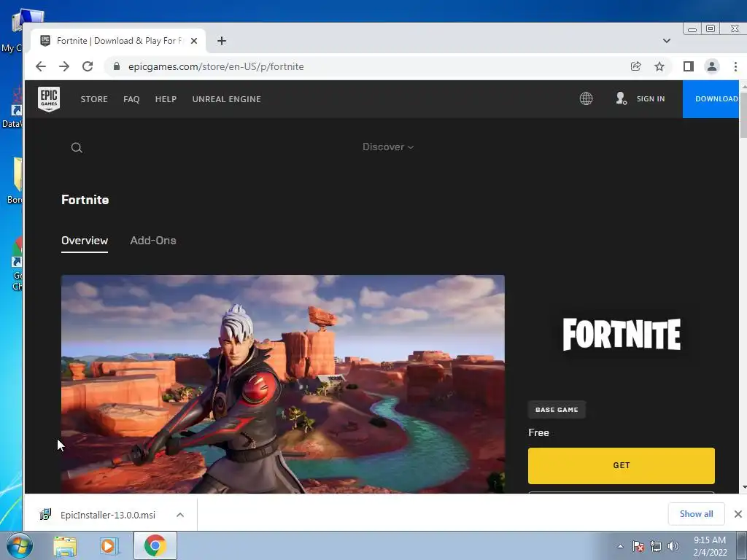Go forward with the browser forward arrow

point(64,66)
